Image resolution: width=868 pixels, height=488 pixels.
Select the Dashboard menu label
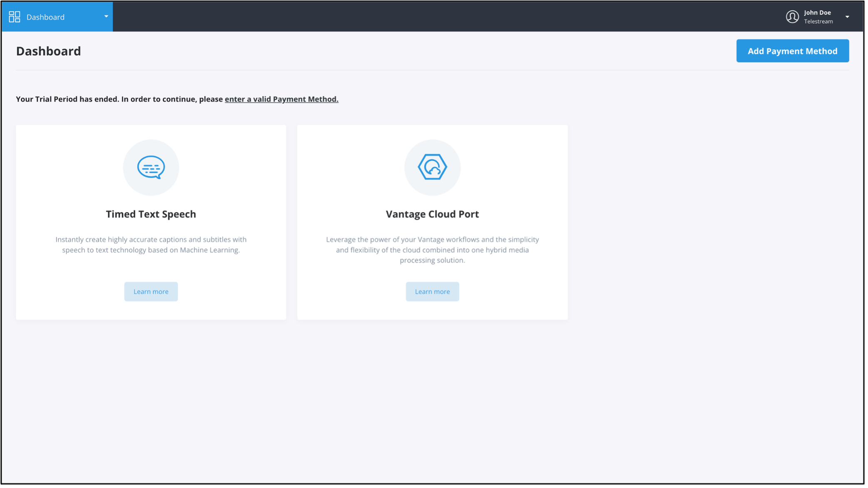(x=45, y=17)
